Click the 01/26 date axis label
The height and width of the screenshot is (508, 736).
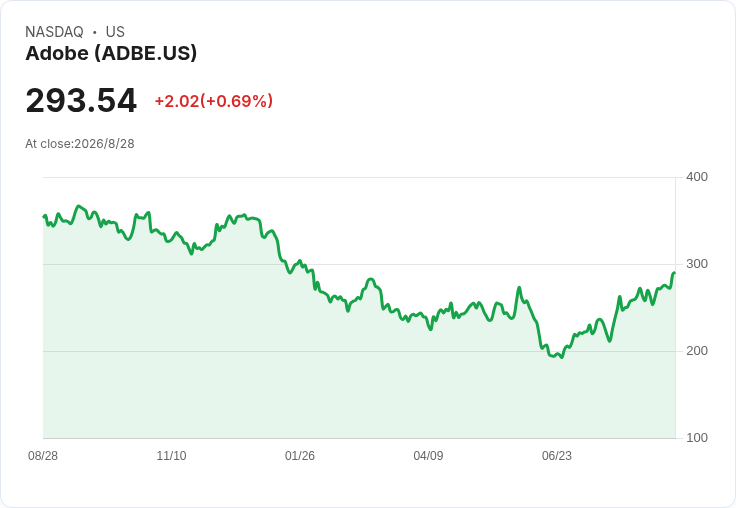tap(299, 455)
